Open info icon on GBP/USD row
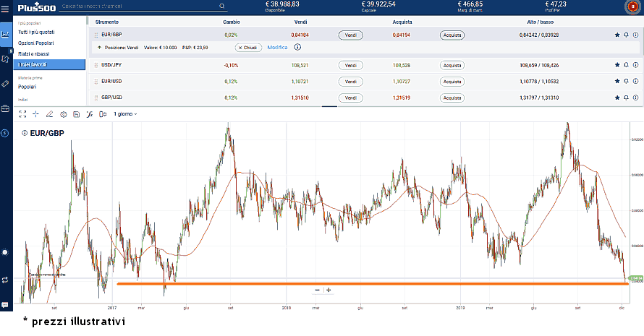Screen dimensions: 644x336 click(635, 98)
